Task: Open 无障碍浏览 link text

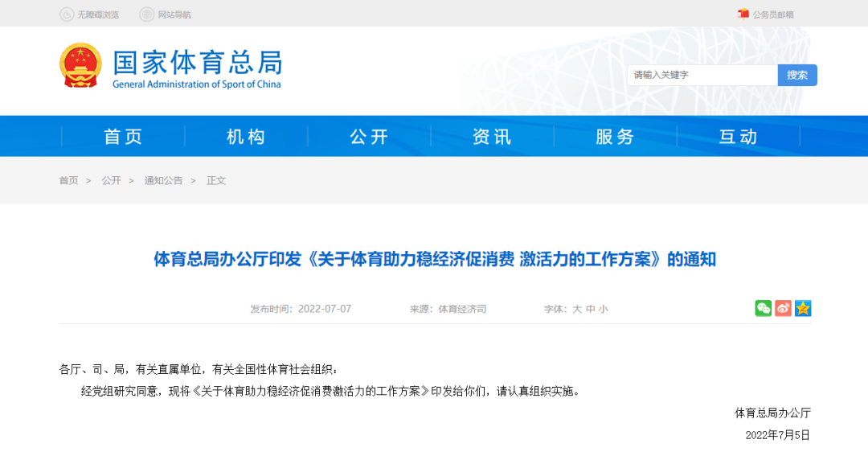Action: (x=98, y=15)
